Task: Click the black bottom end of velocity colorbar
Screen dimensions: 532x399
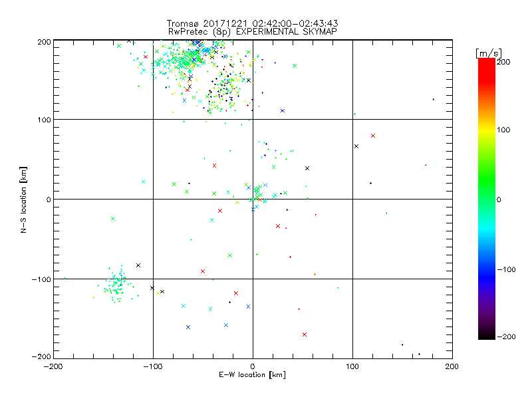Action: coord(487,336)
